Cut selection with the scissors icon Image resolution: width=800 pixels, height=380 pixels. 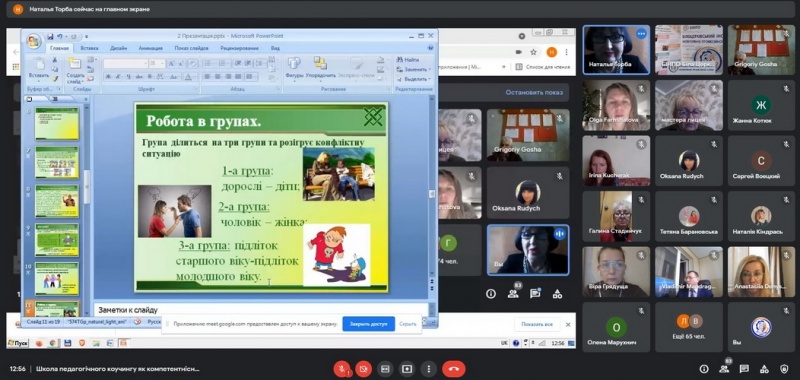point(55,60)
